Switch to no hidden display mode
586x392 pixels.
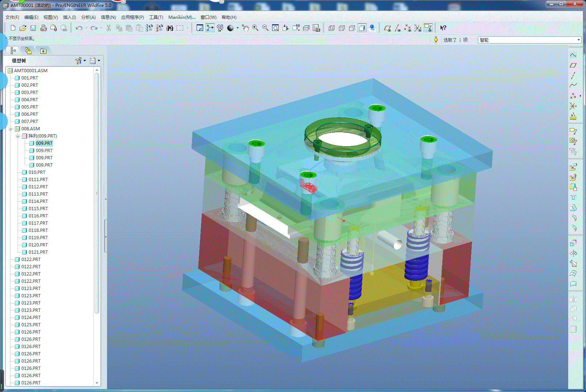pyautogui.click(x=352, y=28)
